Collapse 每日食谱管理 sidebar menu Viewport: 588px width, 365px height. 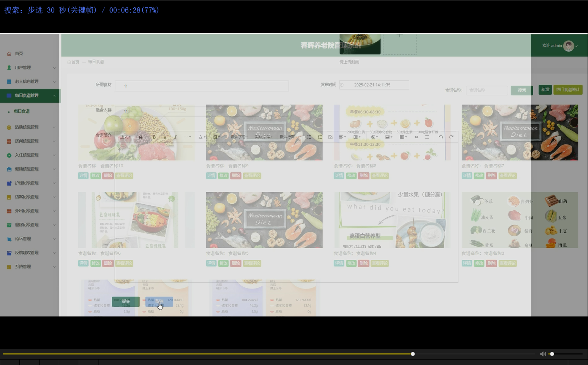click(29, 96)
